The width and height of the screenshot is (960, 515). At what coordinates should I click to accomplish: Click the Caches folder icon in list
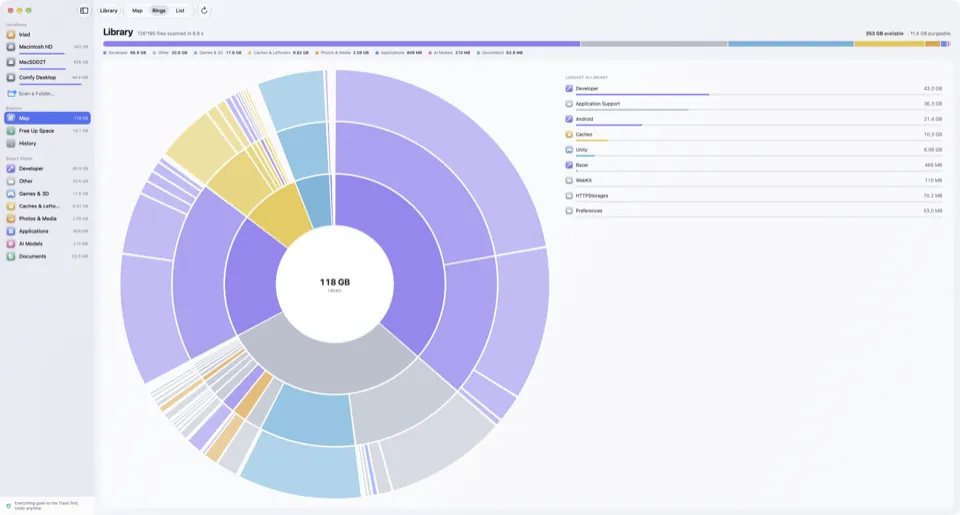point(569,135)
